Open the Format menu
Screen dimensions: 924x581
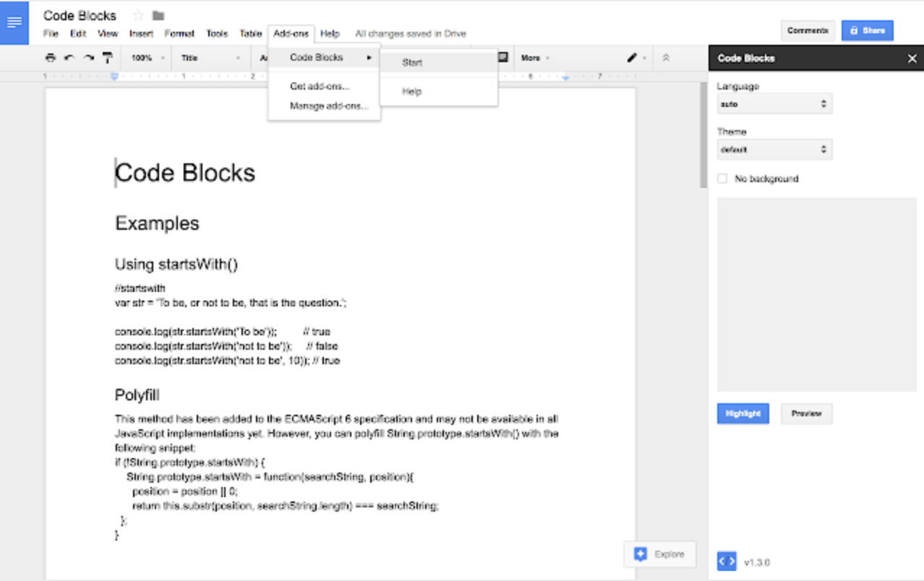(x=179, y=33)
